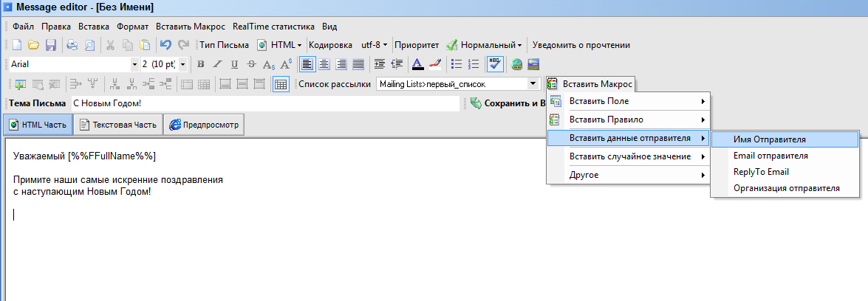Paste from clipboard icon
This screenshot has height=301, width=868.
click(x=145, y=45)
